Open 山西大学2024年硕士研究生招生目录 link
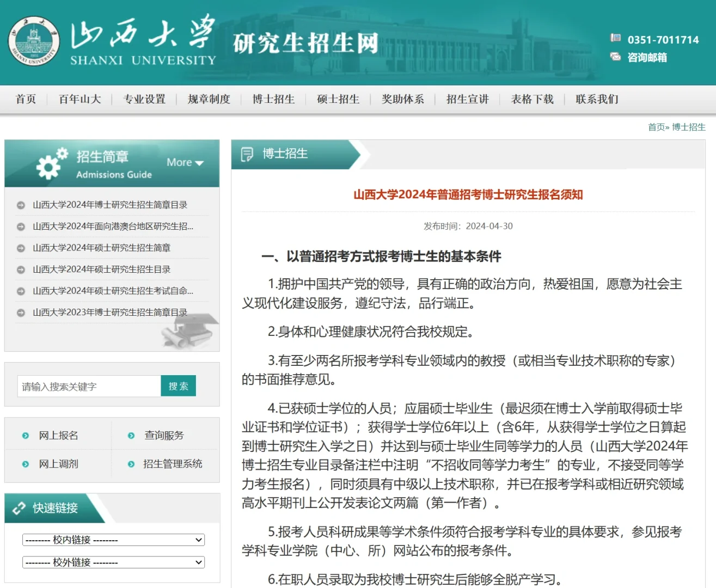The width and height of the screenshot is (716, 588). 101,269
